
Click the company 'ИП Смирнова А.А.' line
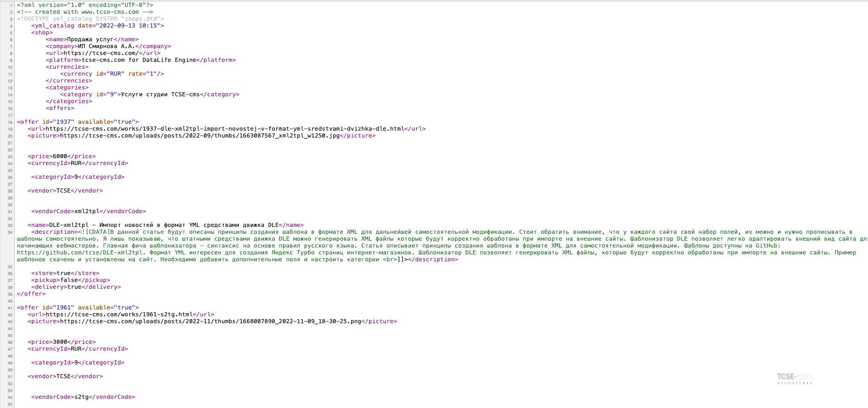click(108, 46)
